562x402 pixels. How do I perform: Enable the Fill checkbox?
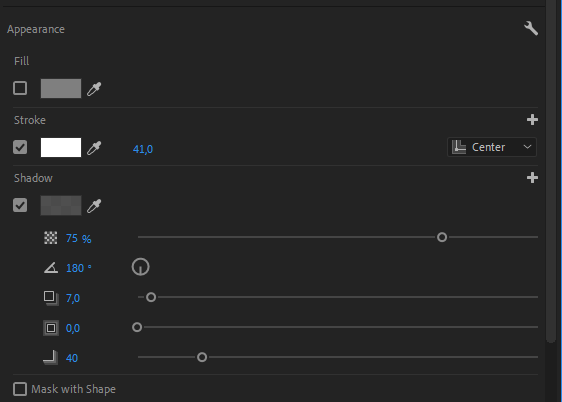coord(20,88)
